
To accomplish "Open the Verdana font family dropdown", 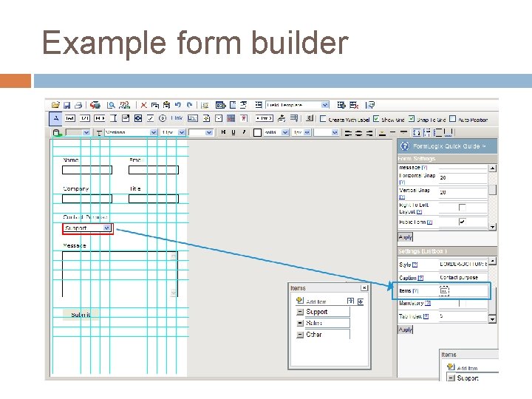I will pyautogui.click(x=154, y=132).
